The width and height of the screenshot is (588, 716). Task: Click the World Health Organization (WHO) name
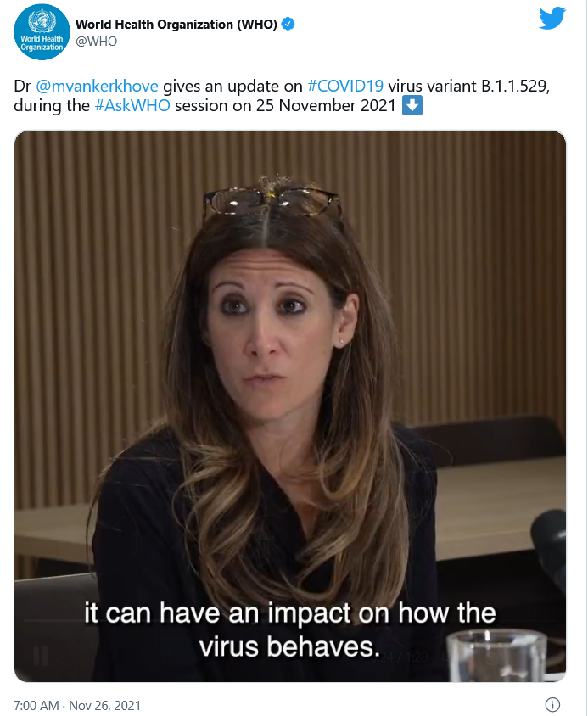pos(176,25)
